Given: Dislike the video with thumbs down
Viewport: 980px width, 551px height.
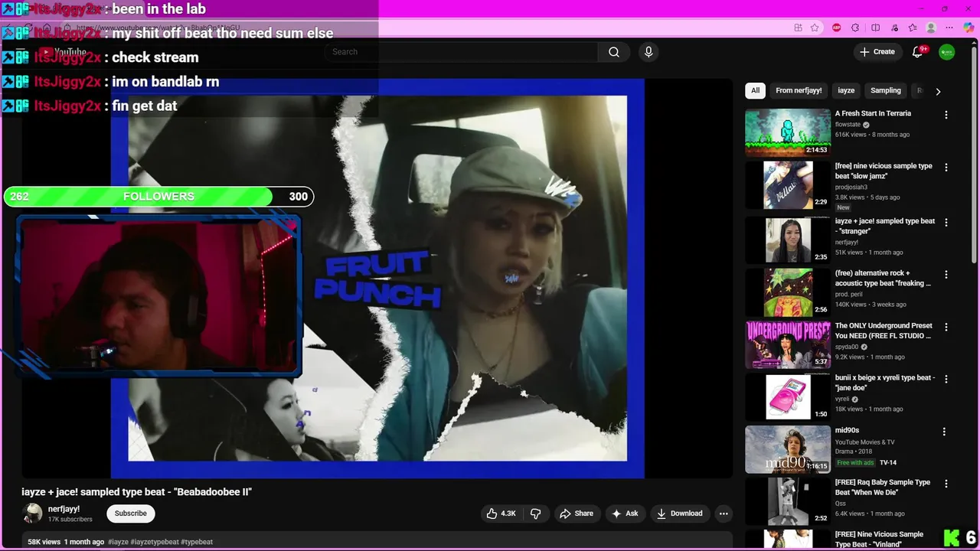Looking at the screenshot, I should [535, 514].
